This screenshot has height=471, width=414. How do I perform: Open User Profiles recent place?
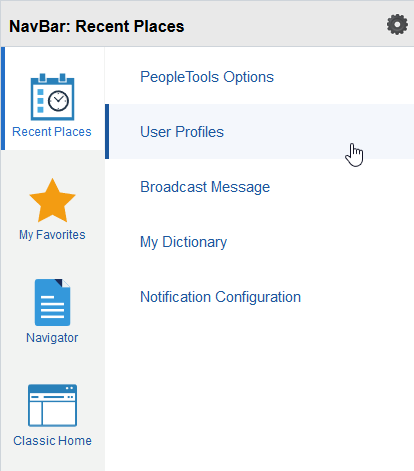tap(260, 132)
